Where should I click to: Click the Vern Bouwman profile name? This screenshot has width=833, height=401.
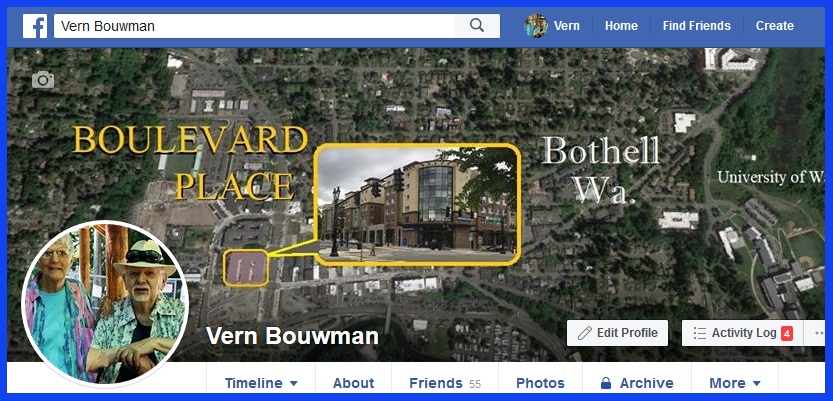pos(292,336)
